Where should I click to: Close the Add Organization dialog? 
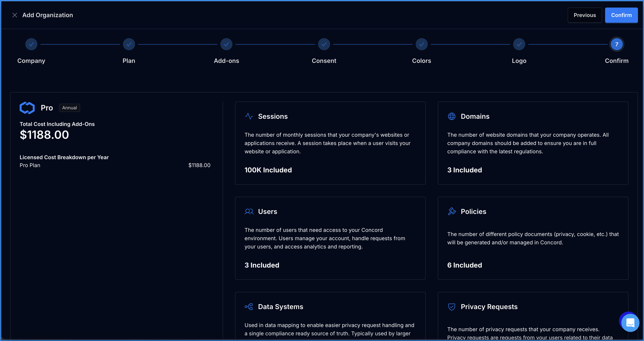coord(15,15)
